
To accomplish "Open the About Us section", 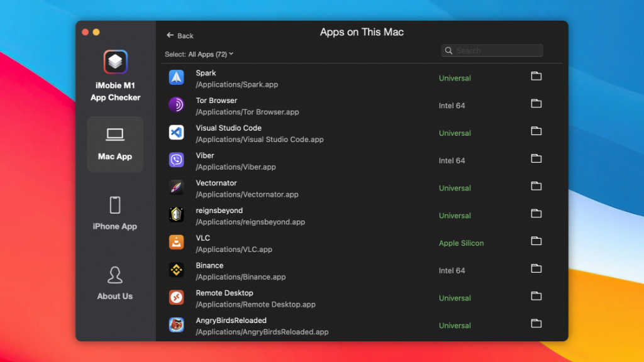I will [x=115, y=283].
